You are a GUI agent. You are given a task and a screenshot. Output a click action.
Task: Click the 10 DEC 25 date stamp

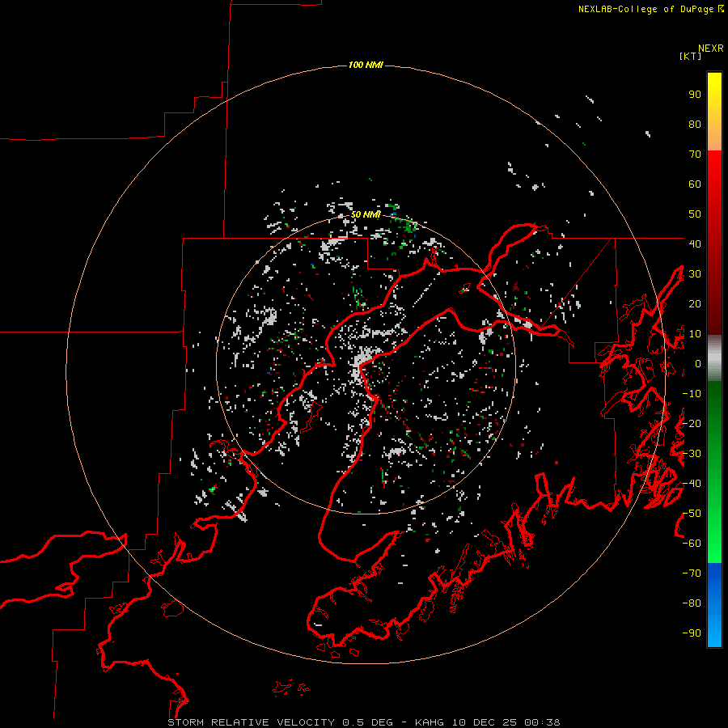[485, 722]
